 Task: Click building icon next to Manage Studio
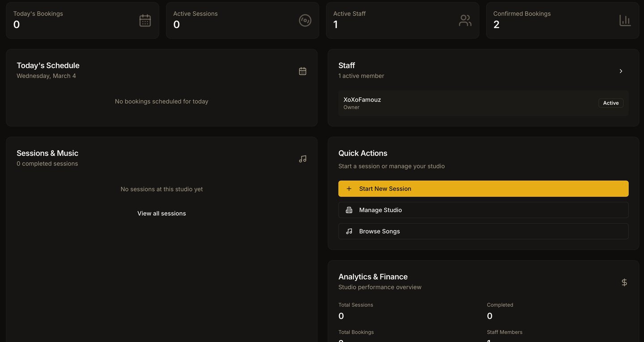coord(349,210)
